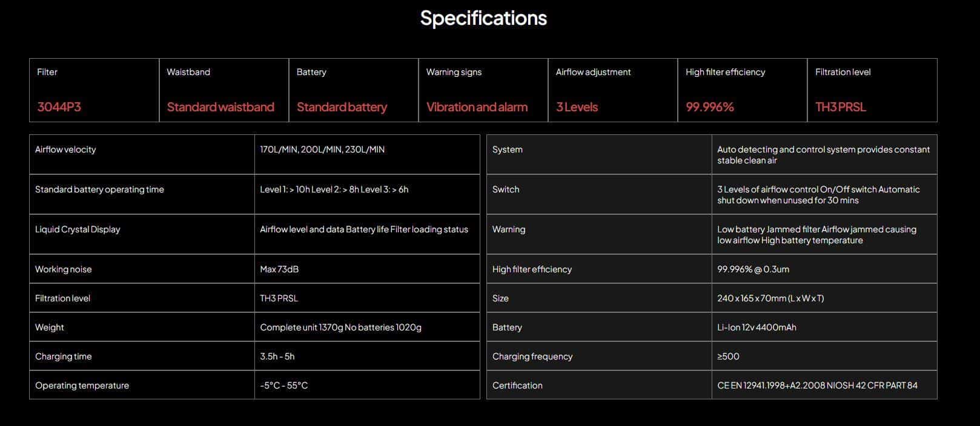Select the 3044P3 filter value
Screen dimensions: 980x426
(x=59, y=107)
